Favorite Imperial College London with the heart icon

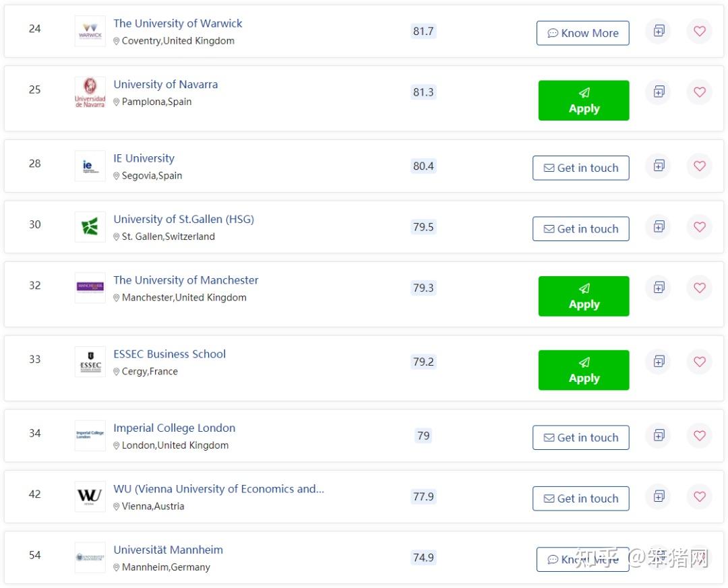point(699,436)
